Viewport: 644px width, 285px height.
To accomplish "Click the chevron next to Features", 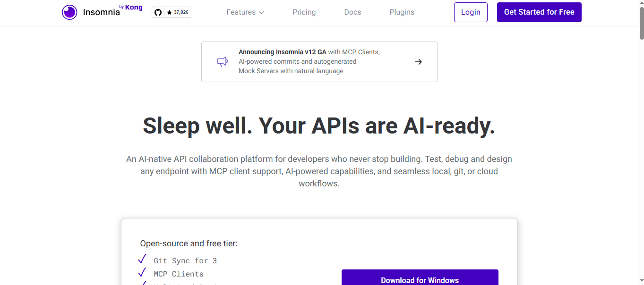I will (261, 13).
